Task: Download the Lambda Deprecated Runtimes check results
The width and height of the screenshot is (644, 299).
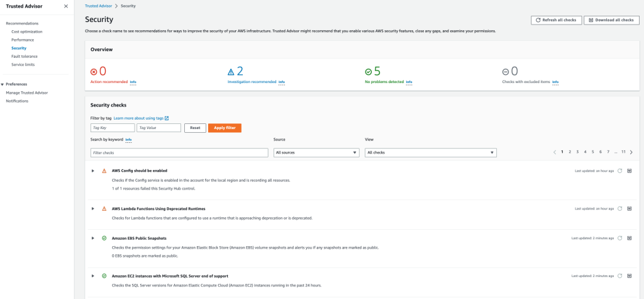Action: pyautogui.click(x=630, y=208)
